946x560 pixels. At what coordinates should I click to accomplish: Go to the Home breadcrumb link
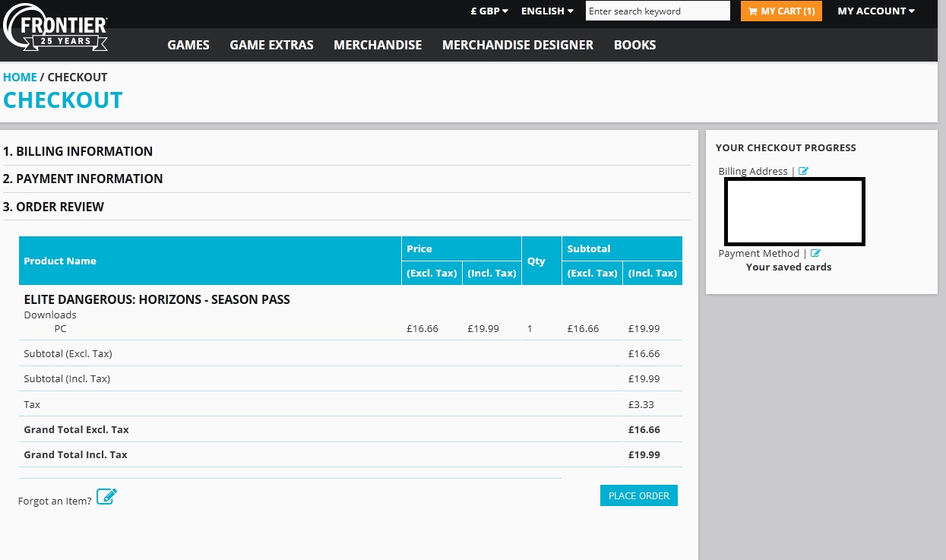click(20, 78)
